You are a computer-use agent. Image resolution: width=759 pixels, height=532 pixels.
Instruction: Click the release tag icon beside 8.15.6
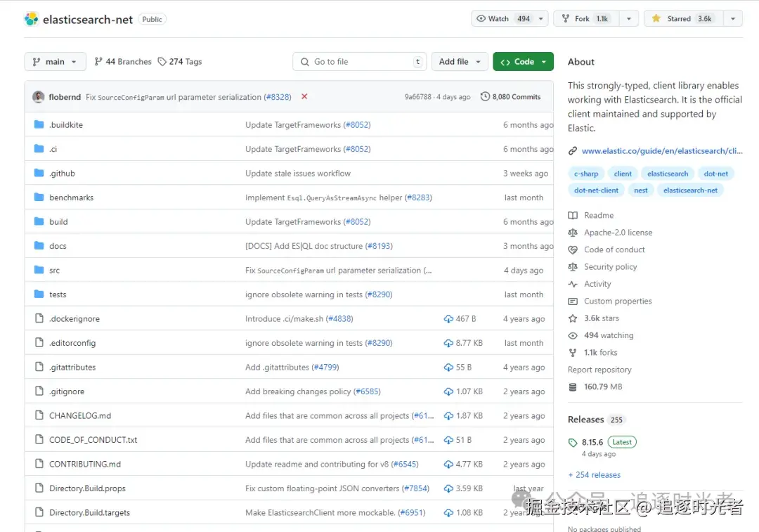coord(573,443)
